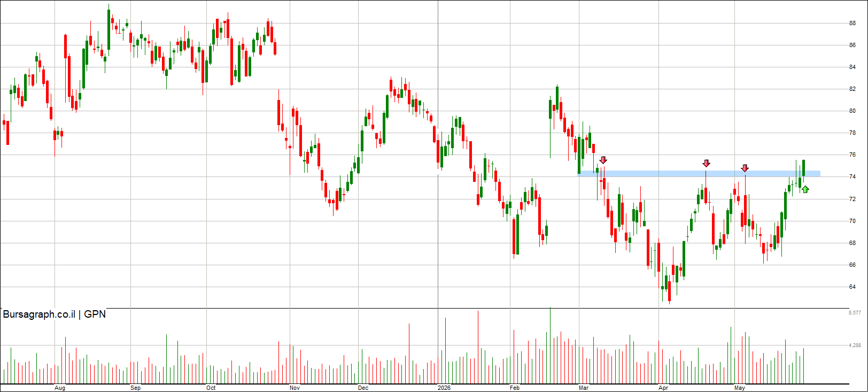The image size is (868, 392).
Task: Click the 76 price axis label
Action: pos(852,155)
